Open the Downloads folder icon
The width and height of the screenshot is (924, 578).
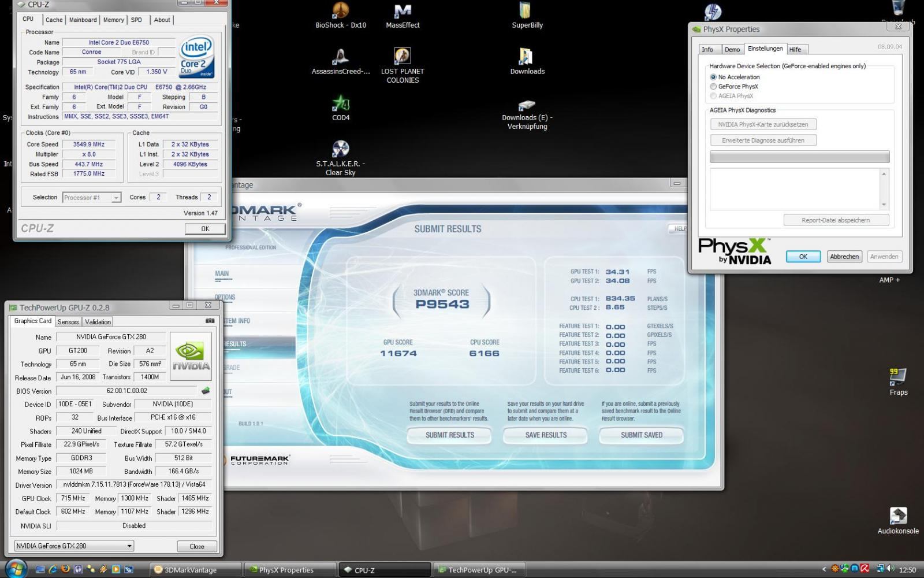click(527, 62)
